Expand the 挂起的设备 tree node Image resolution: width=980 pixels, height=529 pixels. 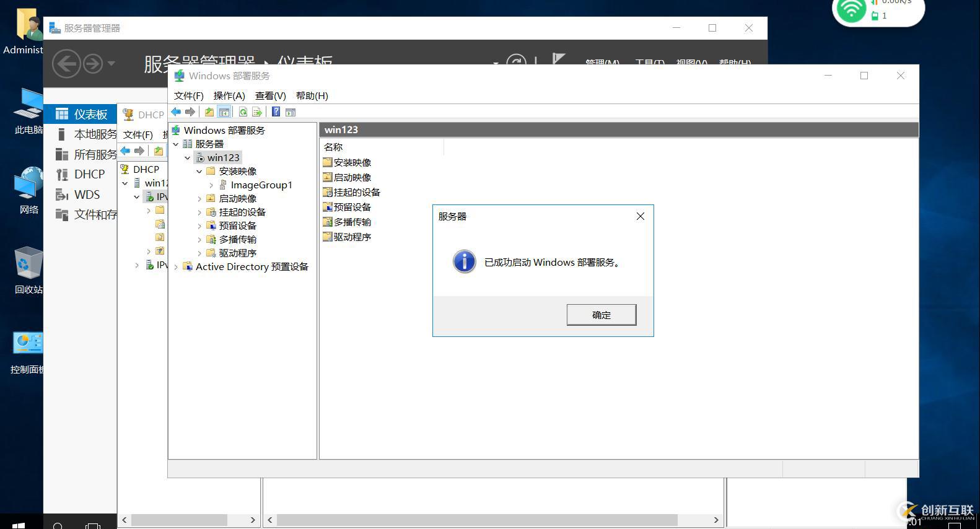click(x=199, y=212)
